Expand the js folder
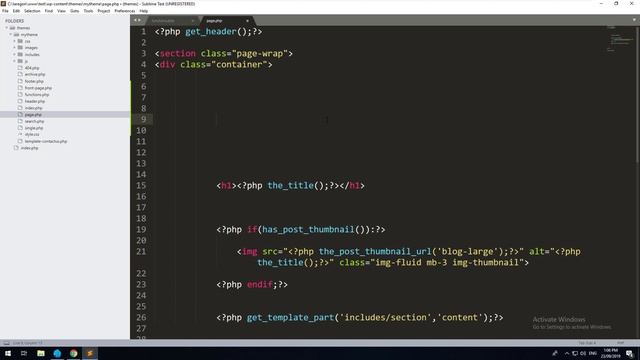This screenshot has height=360, width=640. point(14,61)
